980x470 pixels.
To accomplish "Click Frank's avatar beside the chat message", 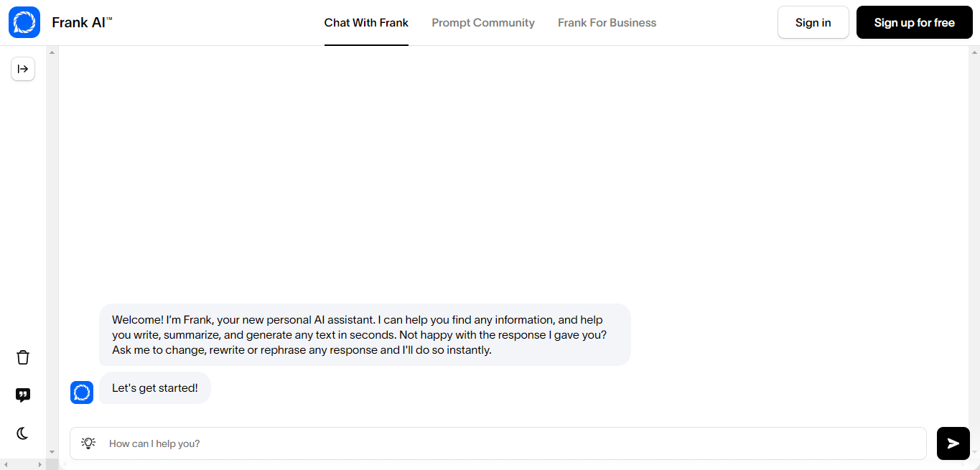I will pos(82,393).
